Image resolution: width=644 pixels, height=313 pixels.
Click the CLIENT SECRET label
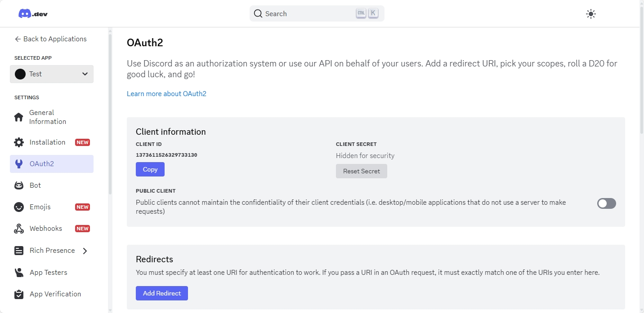coord(356,144)
